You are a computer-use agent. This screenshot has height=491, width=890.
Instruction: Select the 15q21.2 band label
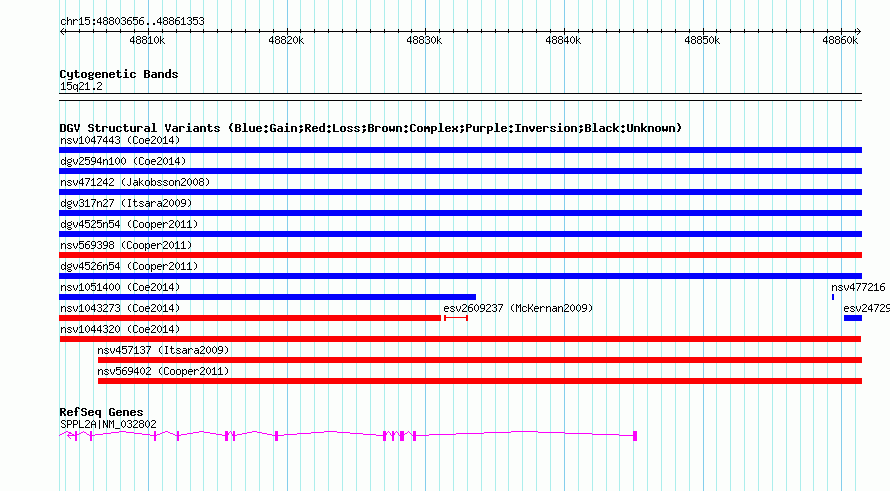click(81, 86)
